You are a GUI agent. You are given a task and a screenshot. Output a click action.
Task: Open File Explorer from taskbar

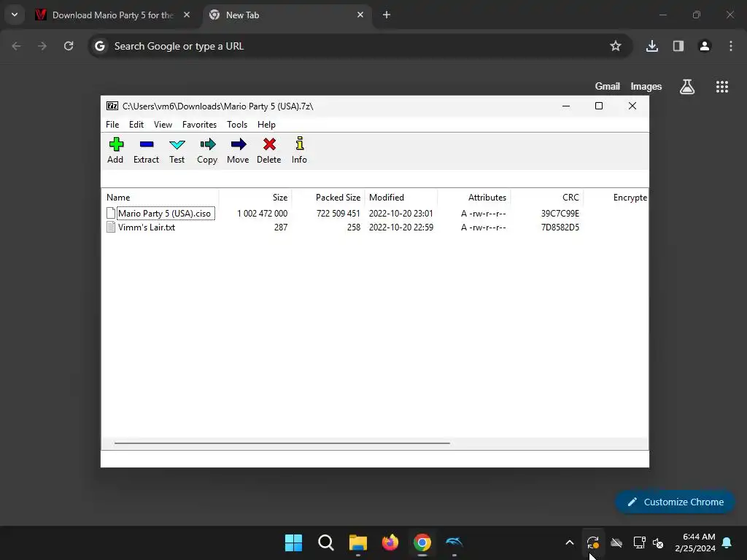tap(357, 542)
